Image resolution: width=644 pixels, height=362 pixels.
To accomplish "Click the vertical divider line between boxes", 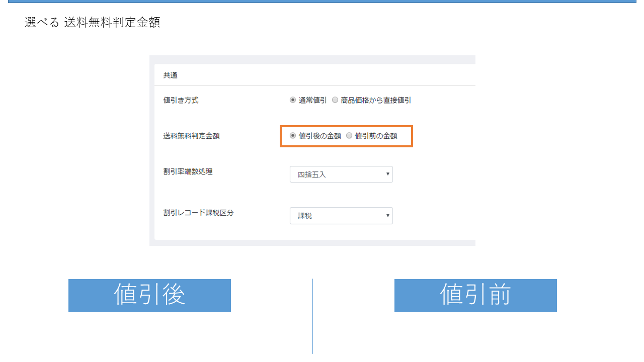I will 312,317.
